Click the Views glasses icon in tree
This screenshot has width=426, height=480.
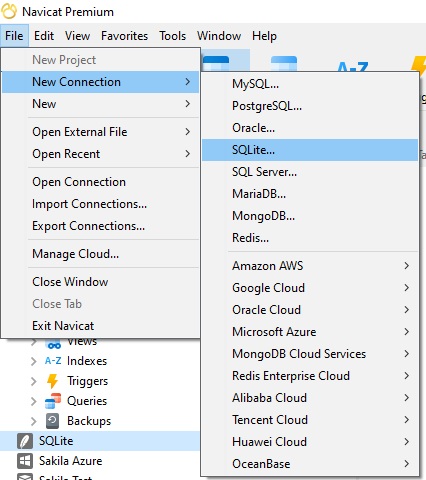point(54,344)
